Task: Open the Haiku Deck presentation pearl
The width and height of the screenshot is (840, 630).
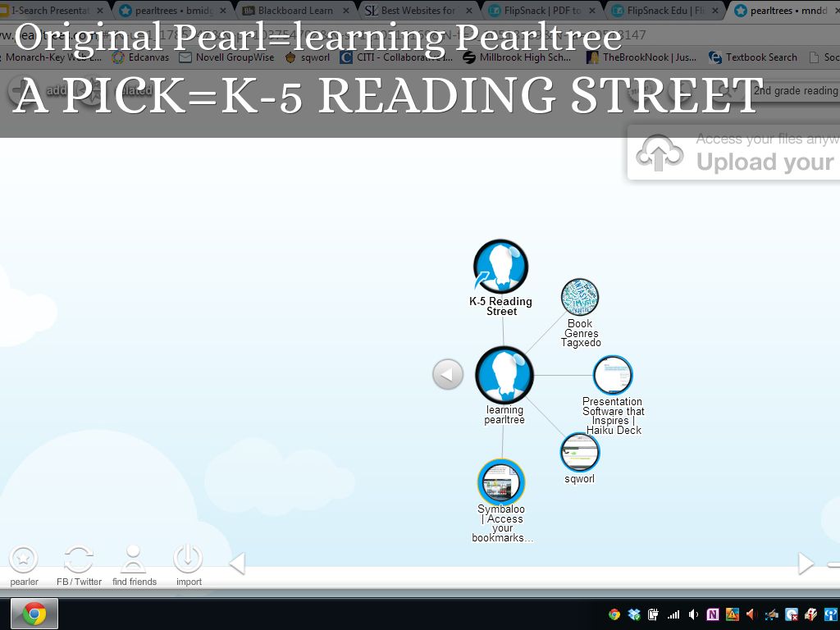Action: (x=613, y=376)
